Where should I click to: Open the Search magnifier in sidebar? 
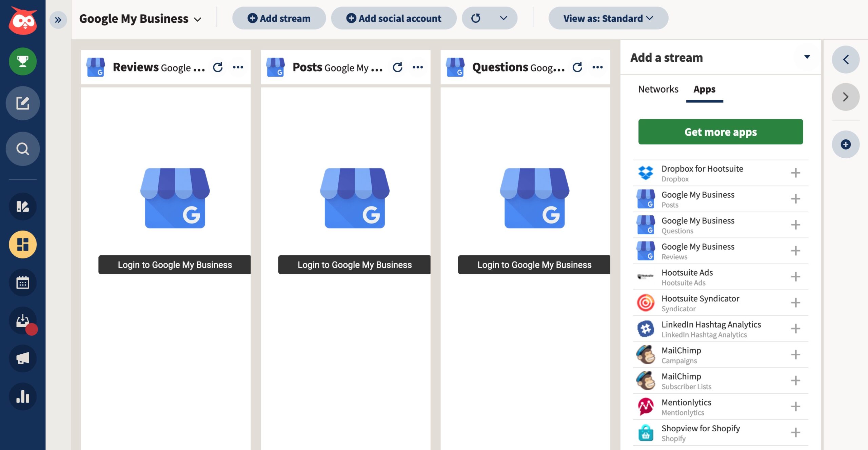(x=23, y=149)
